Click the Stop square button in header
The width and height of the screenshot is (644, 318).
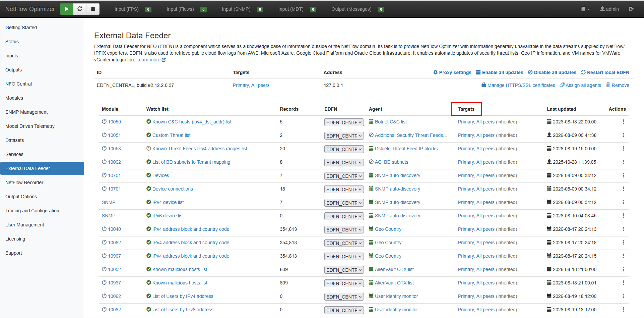pos(93,9)
